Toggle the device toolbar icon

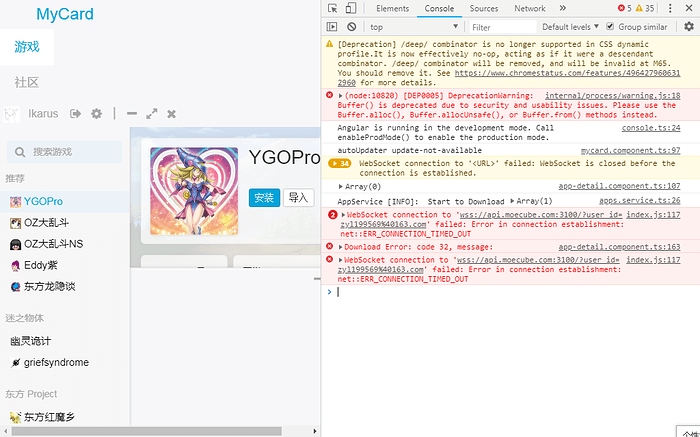(x=351, y=8)
